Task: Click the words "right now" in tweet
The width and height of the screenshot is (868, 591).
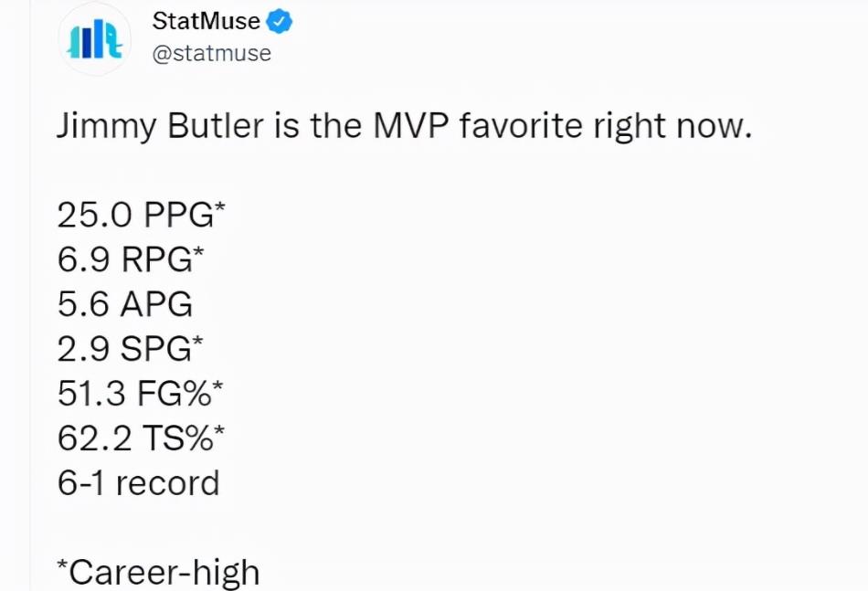Action: (x=673, y=126)
